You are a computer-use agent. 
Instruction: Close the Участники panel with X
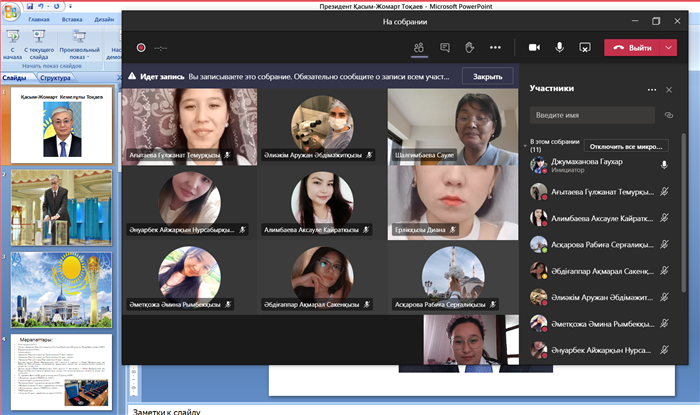(x=669, y=90)
